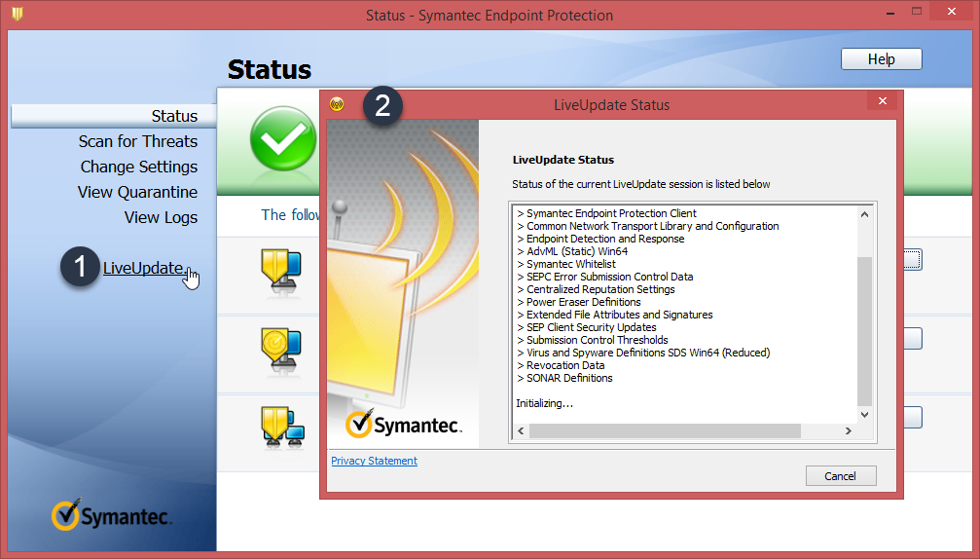Image resolution: width=980 pixels, height=559 pixels.
Task: Click the network shield with two computers icon
Action: click(282, 429)
